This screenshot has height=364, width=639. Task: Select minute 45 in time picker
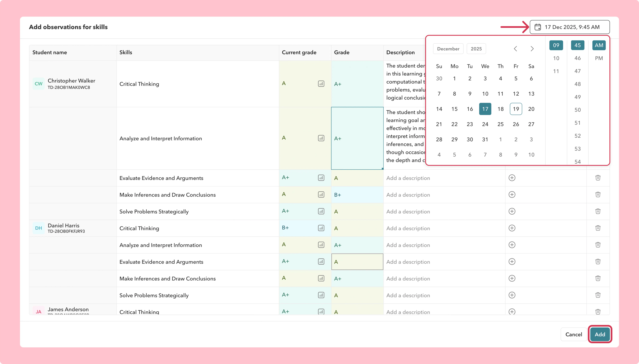(577, 45)
